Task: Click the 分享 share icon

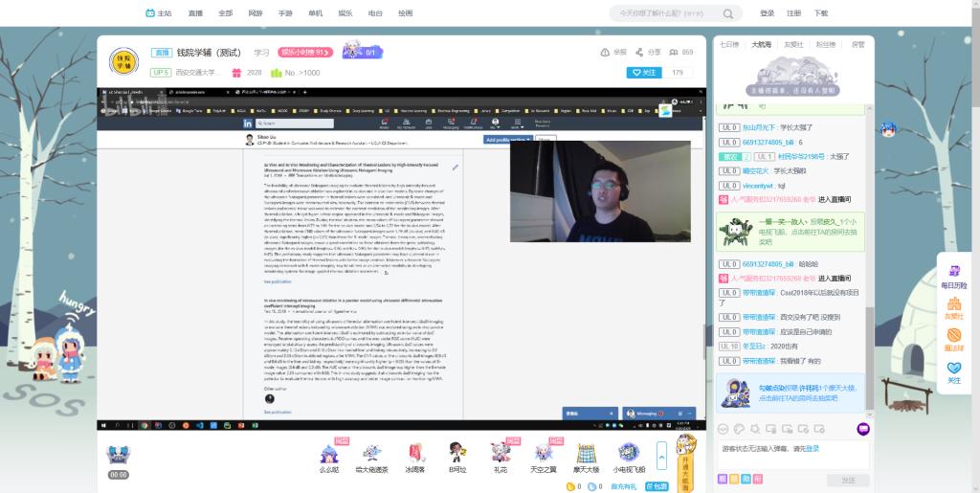Action: point(639,53)
